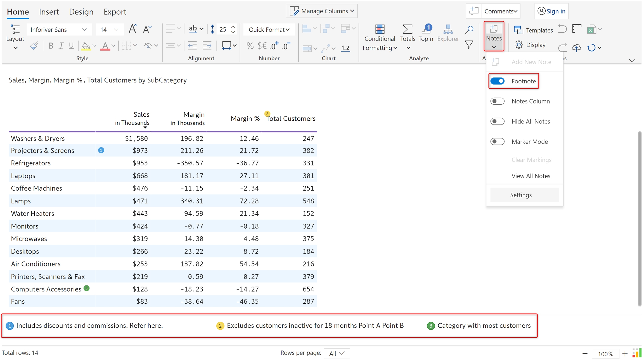The width and height of the screenshot is (644, 361).
Task: Click the format painter brush icon
Action: point(34,46)
